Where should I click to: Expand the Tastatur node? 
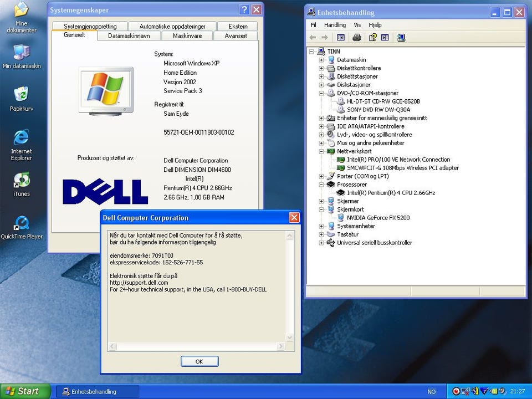[321, 234]
